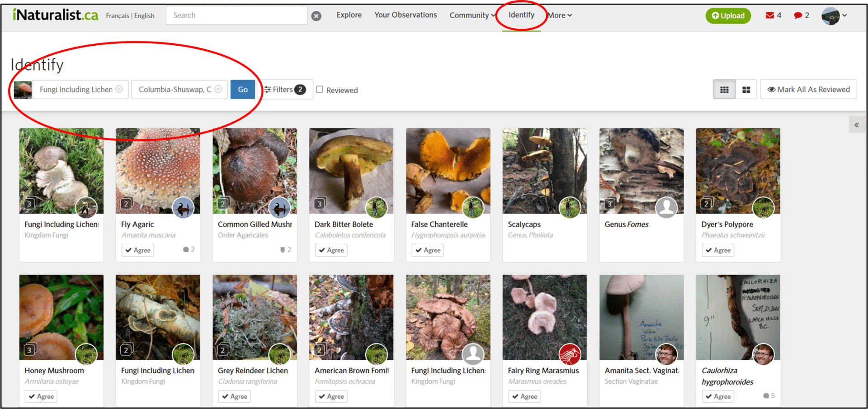This screenshot has height=409, width=868.
Task: Open the chat notifications icon
Action: click(x=798, y=15)
